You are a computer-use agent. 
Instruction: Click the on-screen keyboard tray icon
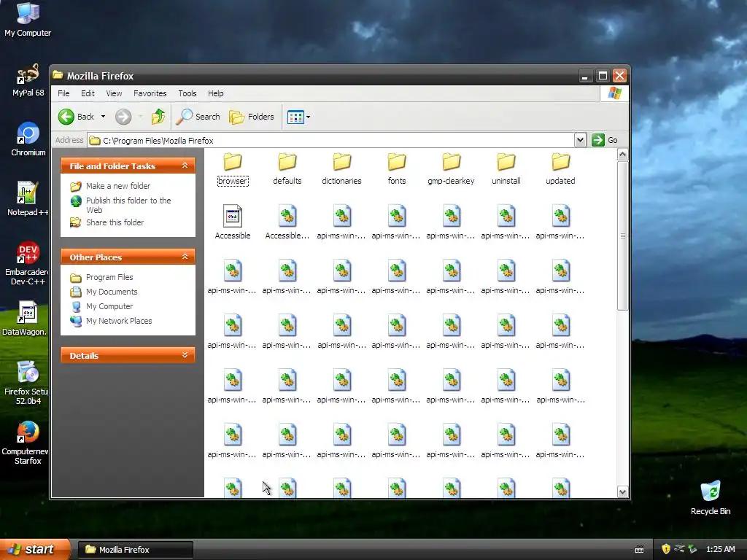(639, 550)
